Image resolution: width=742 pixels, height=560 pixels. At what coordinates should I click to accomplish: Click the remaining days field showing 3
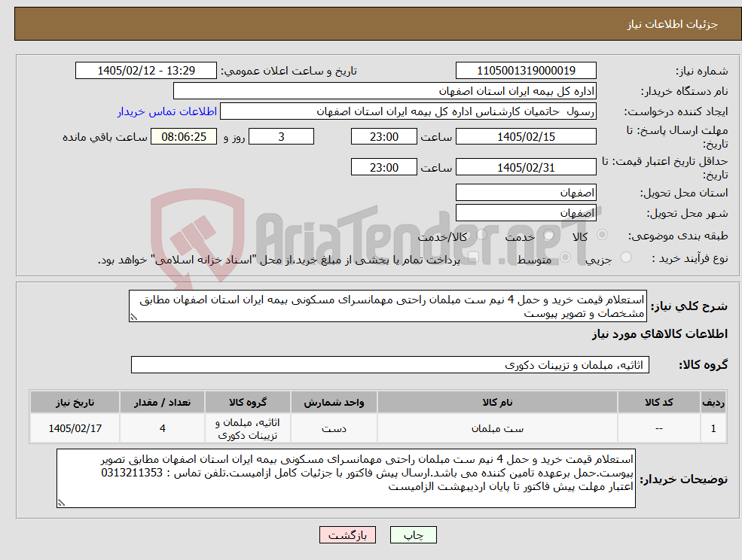coord(281,137)
